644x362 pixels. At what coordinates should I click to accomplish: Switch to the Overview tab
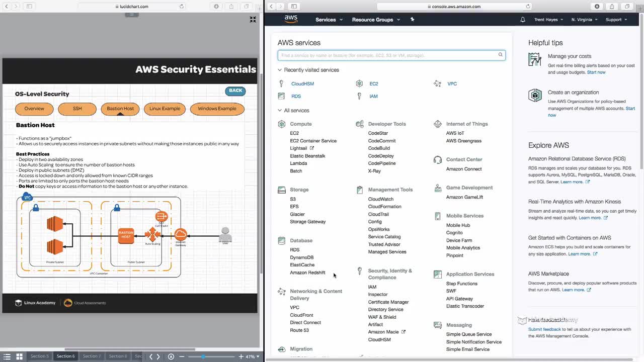[34, 109]
